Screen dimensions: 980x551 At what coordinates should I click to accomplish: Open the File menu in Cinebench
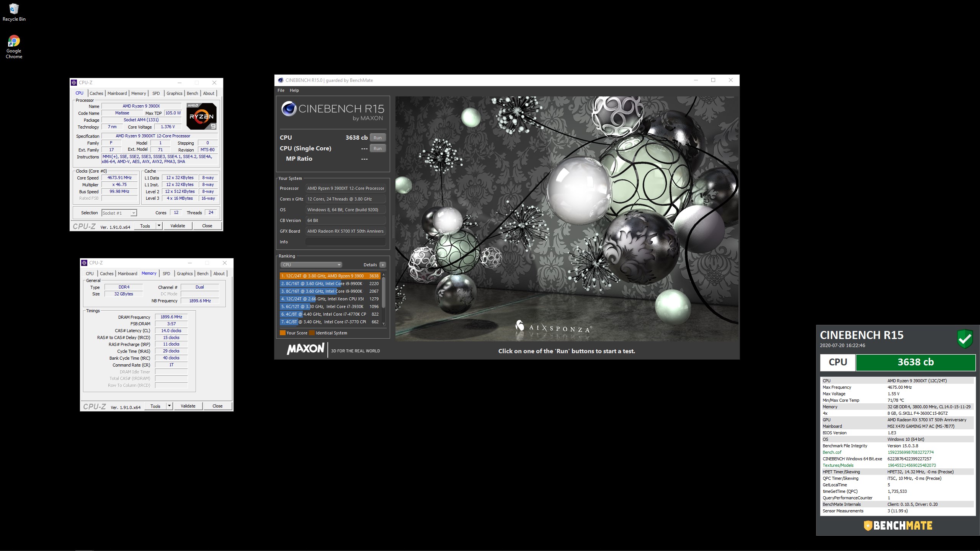[281, 90]
